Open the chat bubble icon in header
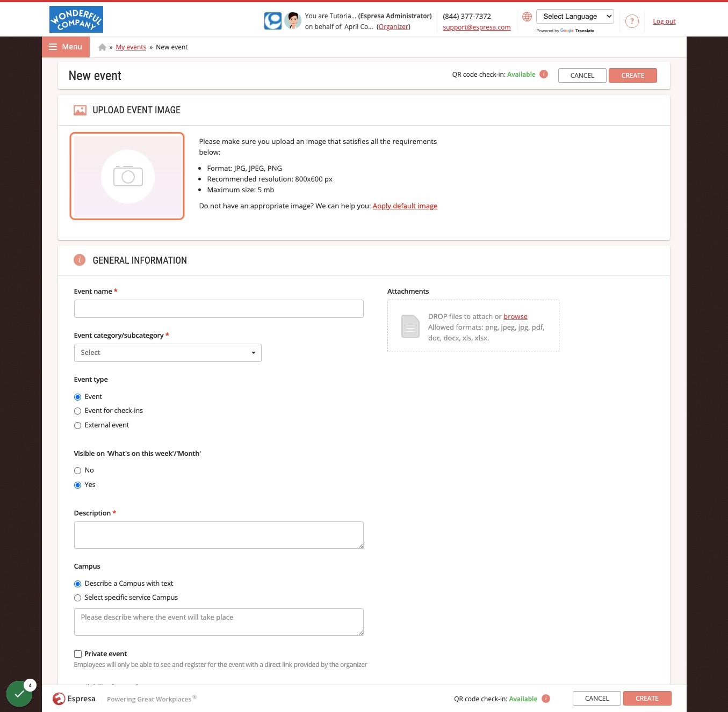The height and width of the screenshot is (712, 728). [273, 21]
